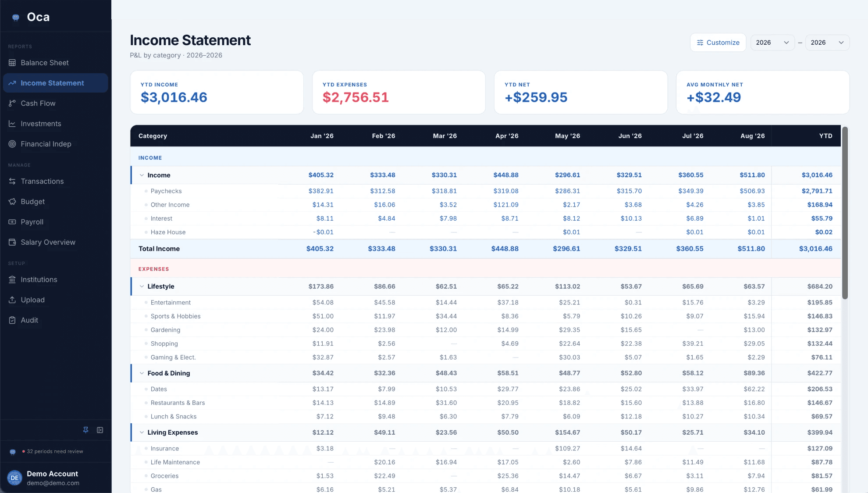868x493 pixels.
Task: Click the DE account avatar
Action: click(14, 478)
